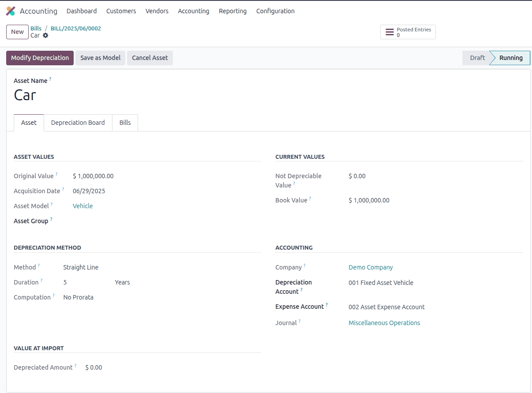
Task: Open the Miscellaneous Operations journal link
Action: click(x=384, y=322)
